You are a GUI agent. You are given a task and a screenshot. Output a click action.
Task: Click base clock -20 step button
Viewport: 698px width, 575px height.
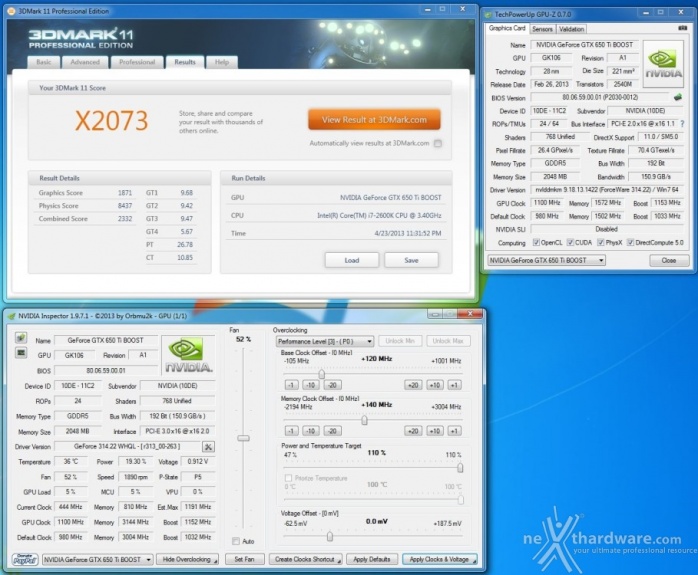click(x=333, y=385)
